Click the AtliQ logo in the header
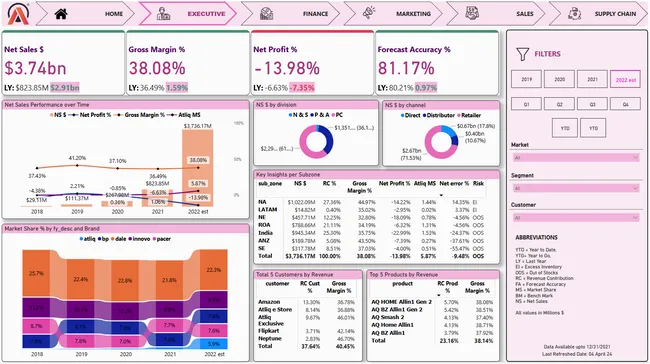Image resolution: width=650 pixels, height=364 pixels. click(18, 14)
